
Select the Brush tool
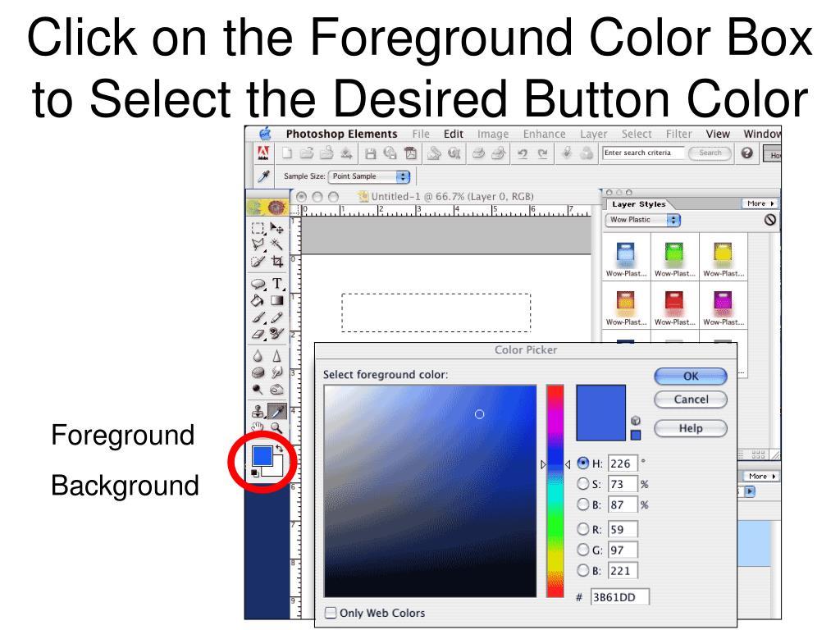click(x=258, y=317)
